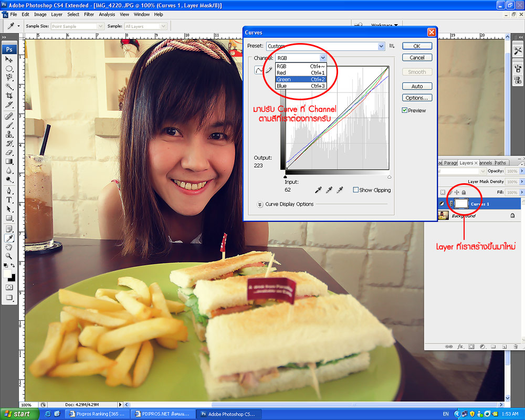Toggle the Preview checkbox in Curves

click(405, 110)
